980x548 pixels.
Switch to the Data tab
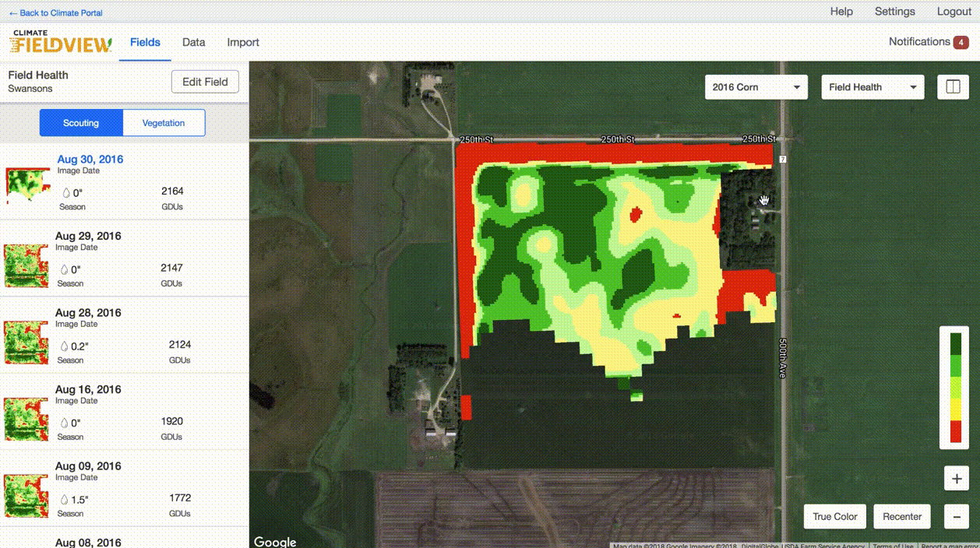click(193, 42)
